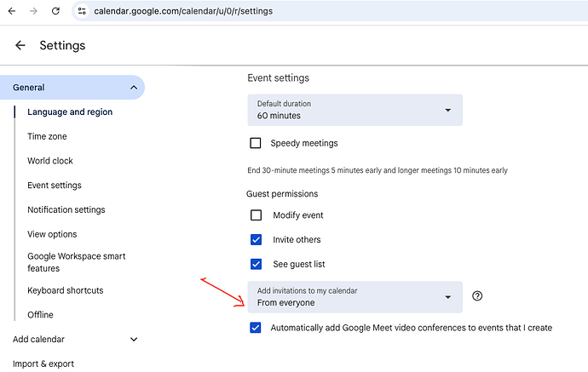588x372 pixels.
Task: Reload the page with refresh icon
Action: tap(55, 12)
